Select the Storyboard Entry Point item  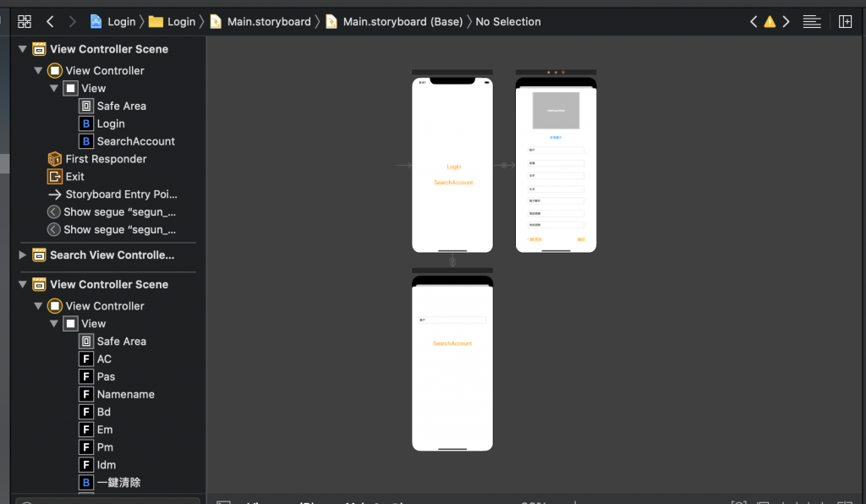pos(112,194)
